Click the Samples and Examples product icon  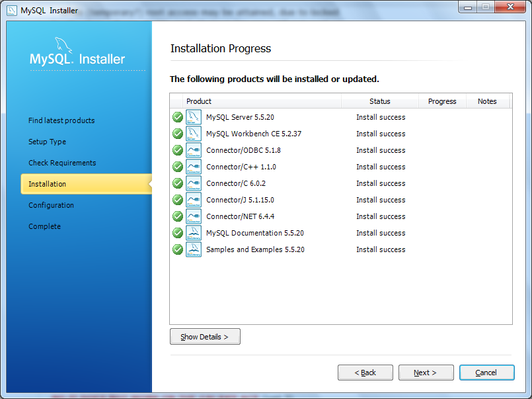tap(194, 249)
